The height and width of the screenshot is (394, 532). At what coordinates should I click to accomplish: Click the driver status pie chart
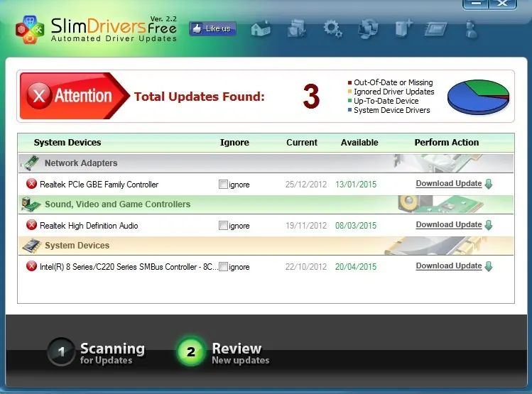pyautogui.click(x=479, y=97)
